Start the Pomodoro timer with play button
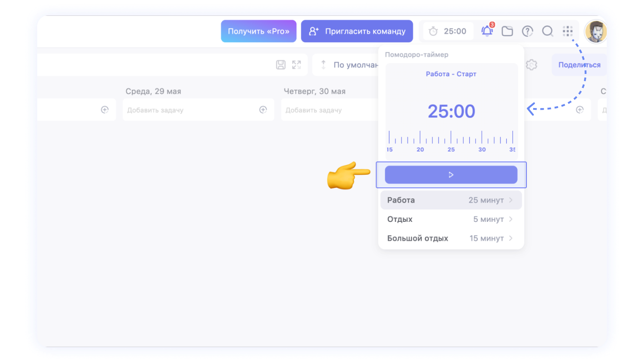The width and height of the screenshot is (644, 363). tap(451, 175)
